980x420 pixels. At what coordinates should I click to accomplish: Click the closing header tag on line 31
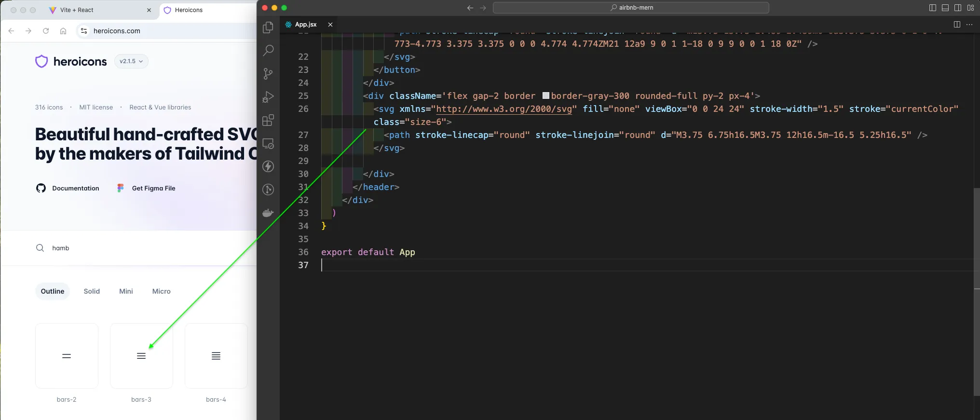click(376, 187)
